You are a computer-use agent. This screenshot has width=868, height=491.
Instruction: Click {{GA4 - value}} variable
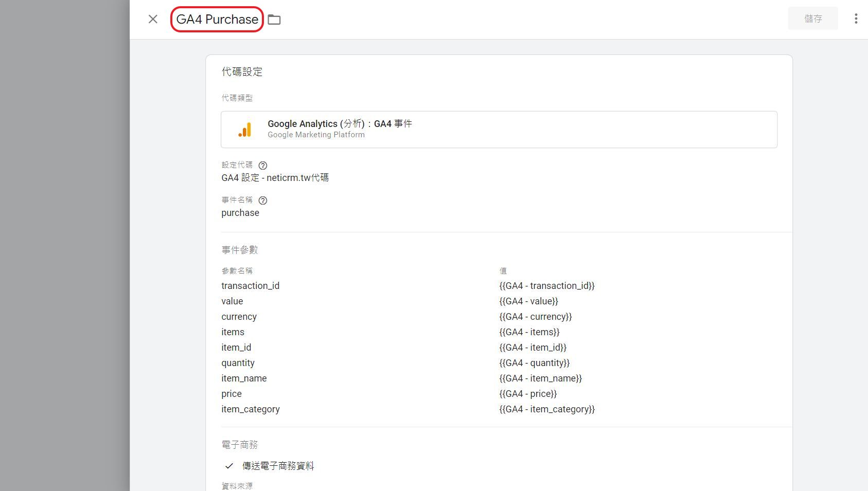(x=528, y=301)
